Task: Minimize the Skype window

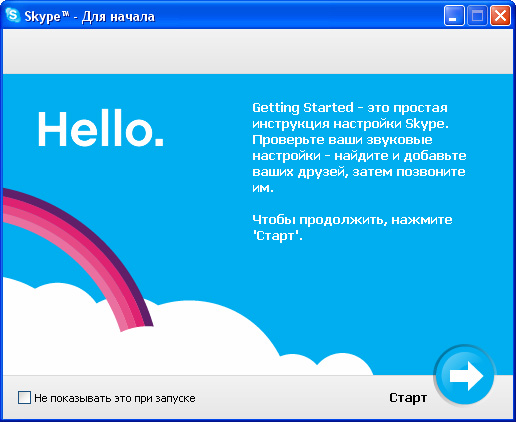Action: point(454,16)
